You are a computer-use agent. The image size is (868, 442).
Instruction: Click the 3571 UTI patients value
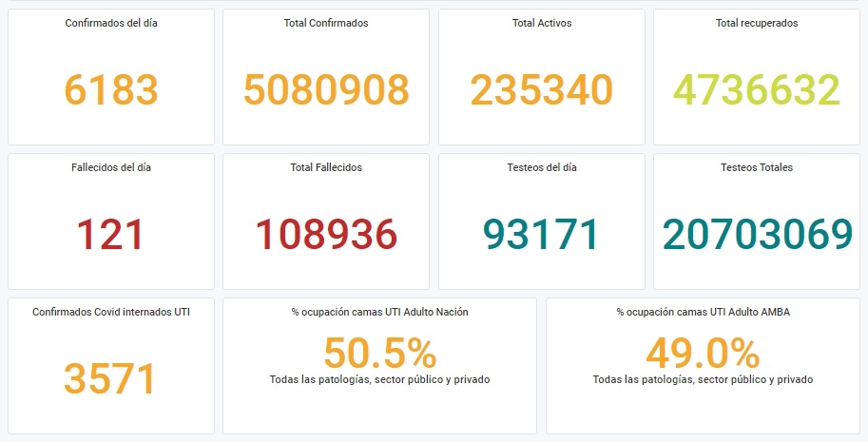point(110,379)
